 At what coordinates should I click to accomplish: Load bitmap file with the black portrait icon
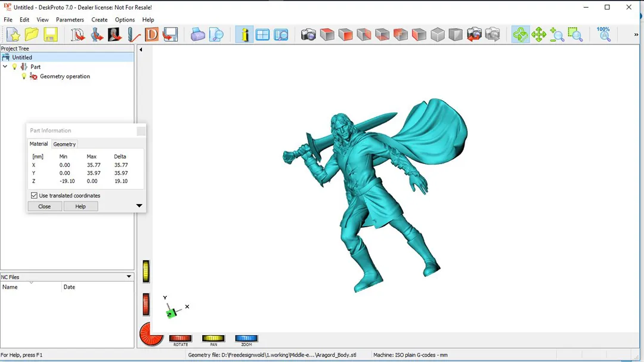click(x=114, y=35)
